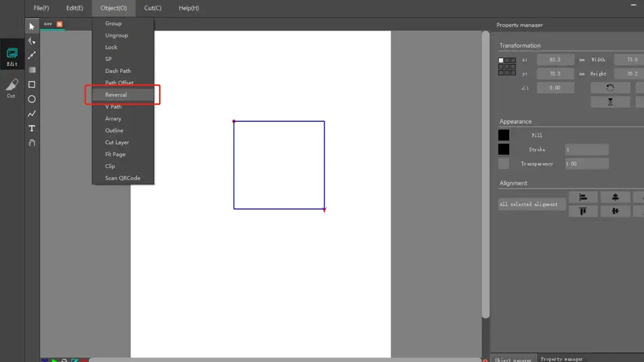Click the Width input field
This screenshot has width=644, height=362.
tap(628, 60)
